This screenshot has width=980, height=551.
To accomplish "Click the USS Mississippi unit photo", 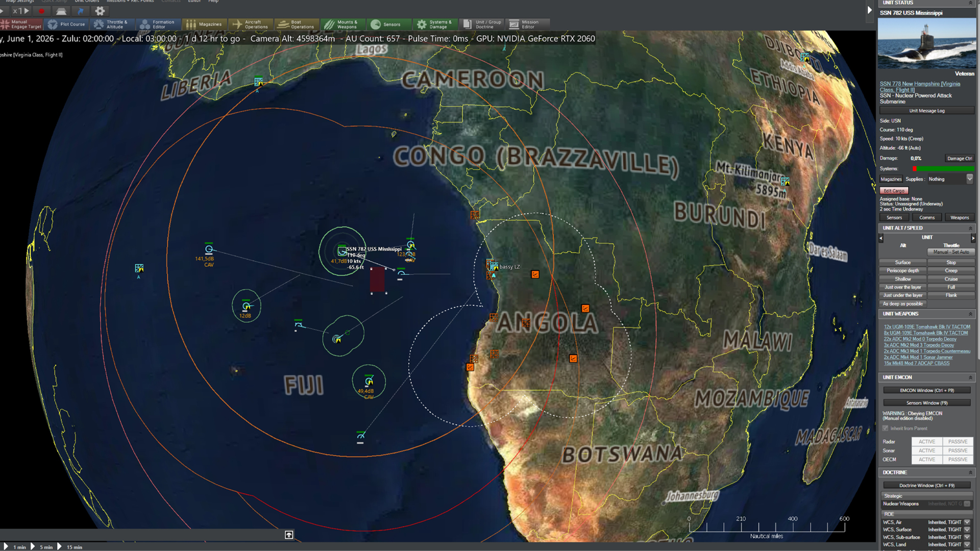I will [926, 43].
